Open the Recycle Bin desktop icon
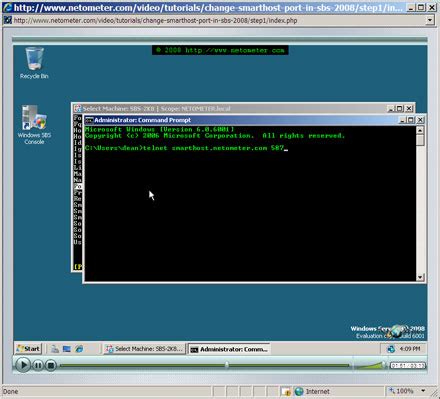 tap(34, 63)
